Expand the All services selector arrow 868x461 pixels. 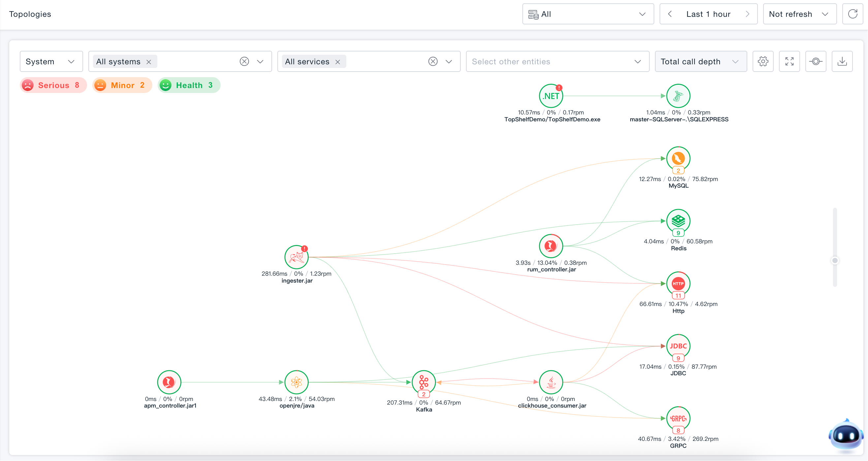[449, 62]
